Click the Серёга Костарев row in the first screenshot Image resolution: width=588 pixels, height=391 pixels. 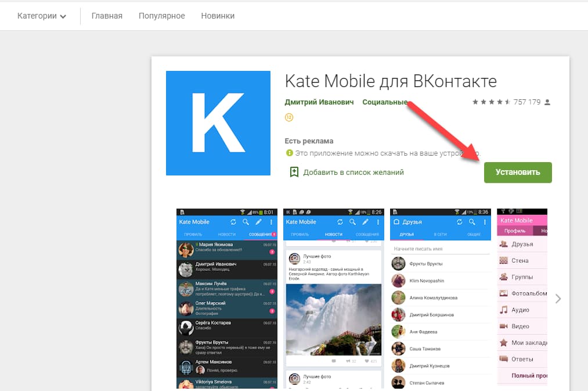[227, 328]
